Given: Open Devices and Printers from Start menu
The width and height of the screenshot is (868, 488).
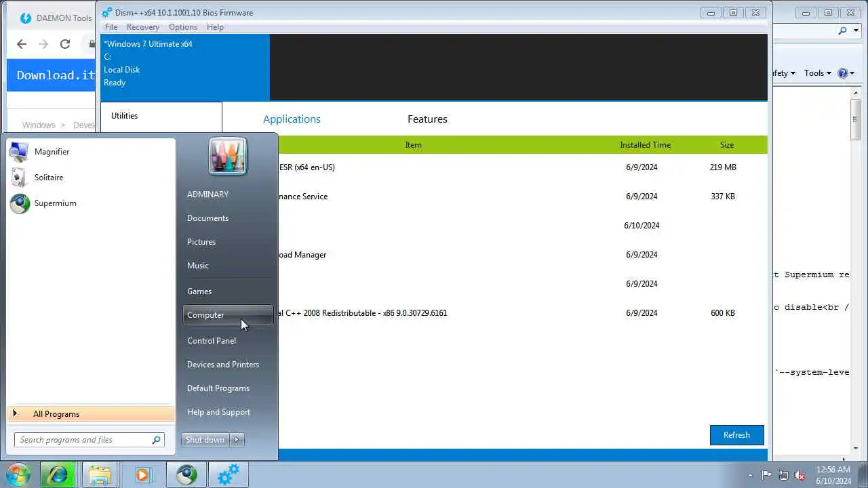Looking at the screenshot, I should point(228,365).
